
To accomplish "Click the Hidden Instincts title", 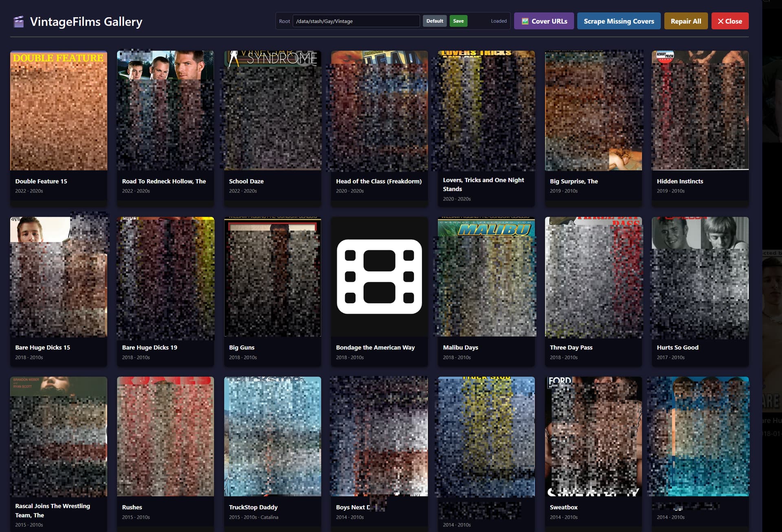I will coord(680,181).
